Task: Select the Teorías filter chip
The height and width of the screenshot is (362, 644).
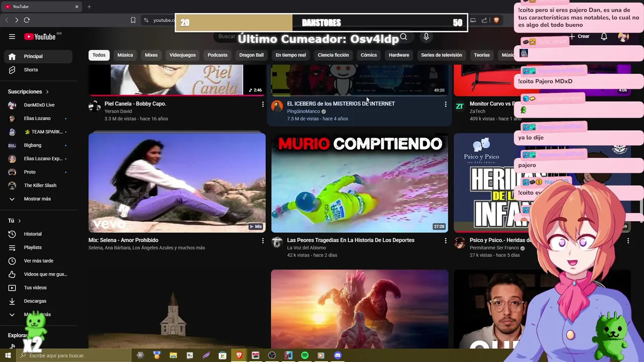Action: 481,55
